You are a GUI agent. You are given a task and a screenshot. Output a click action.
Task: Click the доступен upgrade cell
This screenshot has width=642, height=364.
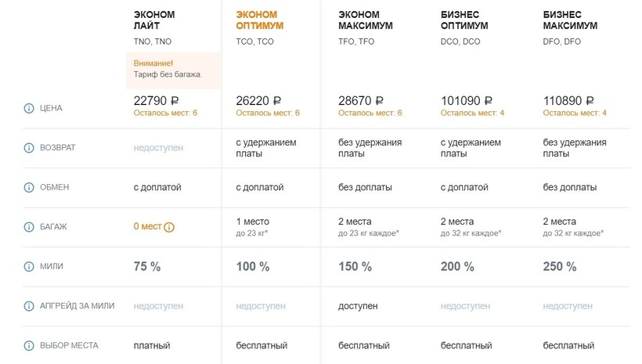357,306
